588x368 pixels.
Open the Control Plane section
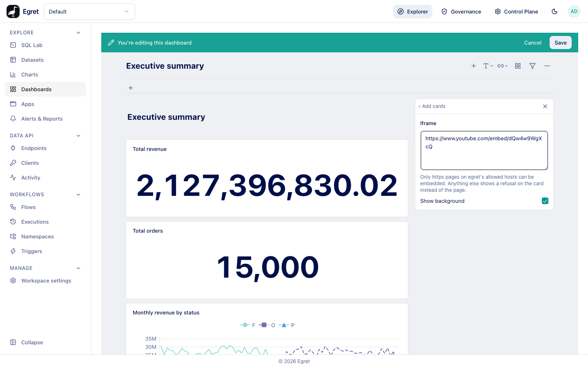coord(516,11)
